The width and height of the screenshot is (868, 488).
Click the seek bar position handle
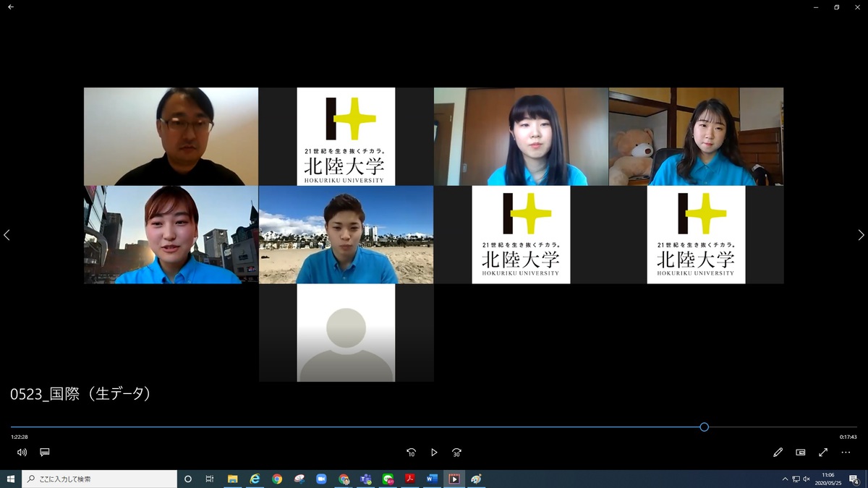[704, 427]
